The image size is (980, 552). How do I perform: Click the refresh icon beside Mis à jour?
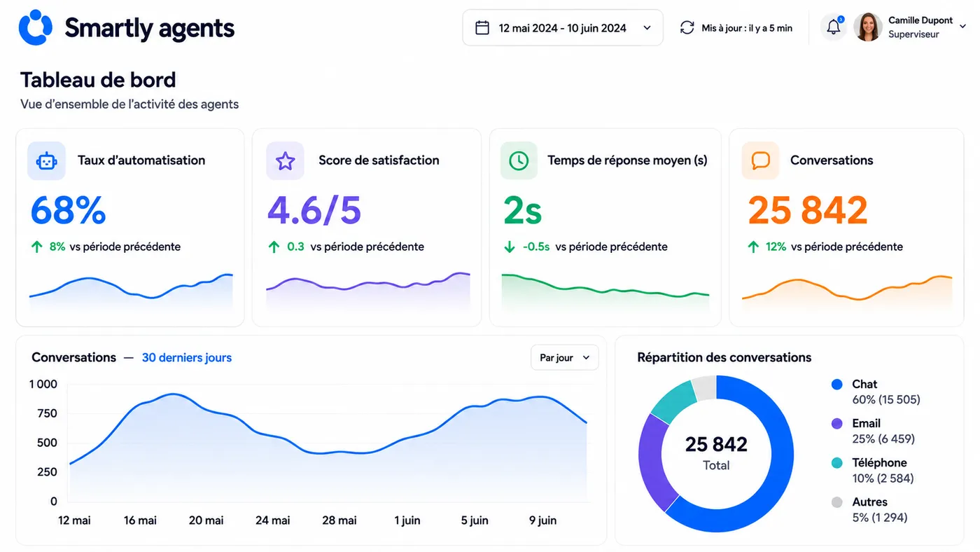(x=687, y=28)
